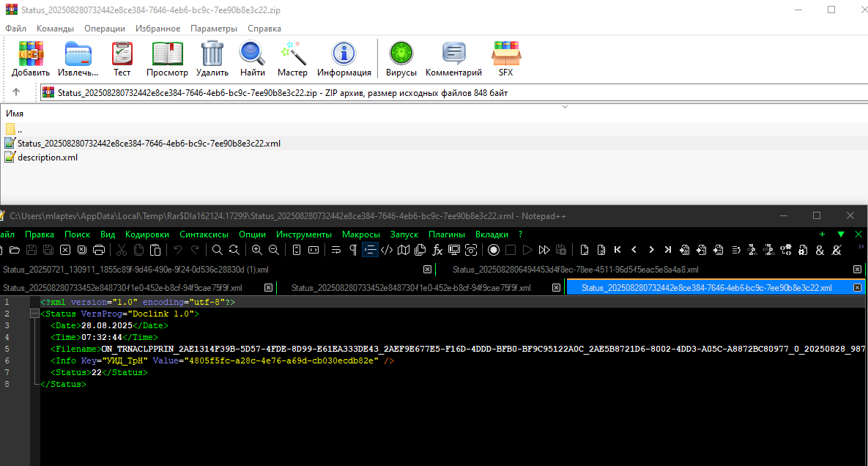This screenshot has height=466, width=868.
Task: Select description.xml in WinRAR list
Action: tap(48, 158)
